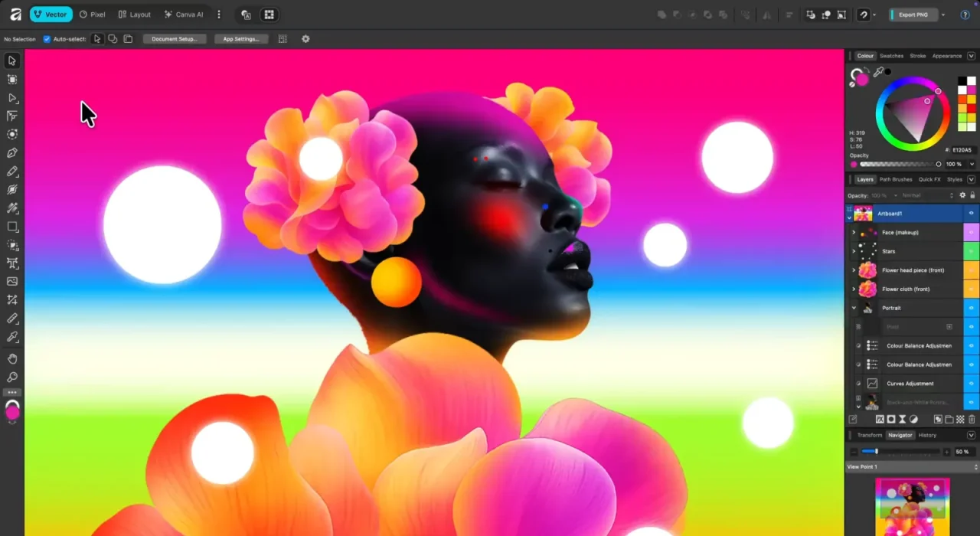Select the Hand view tool
Screen dimensions: 980x536
pos(12,358)
